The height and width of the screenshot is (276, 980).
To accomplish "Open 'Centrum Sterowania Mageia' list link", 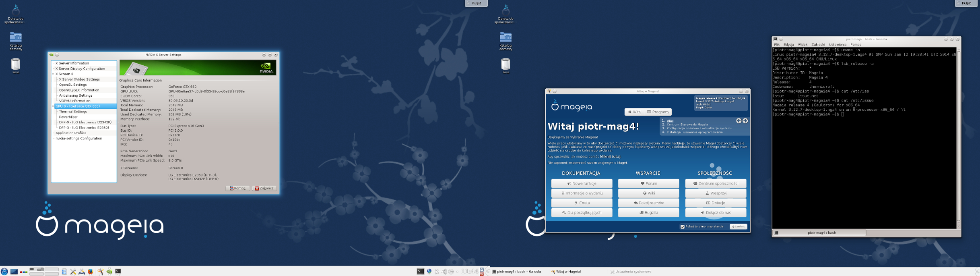I will [687, 125].
